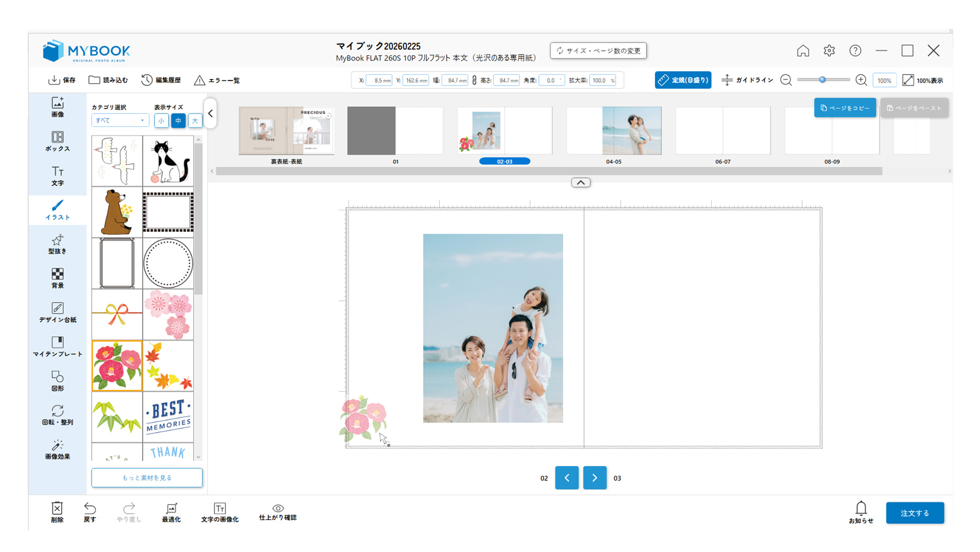980x552 pixels.
Task: Toggle the aspect ratio lock icon
Action: coord(474,80)
